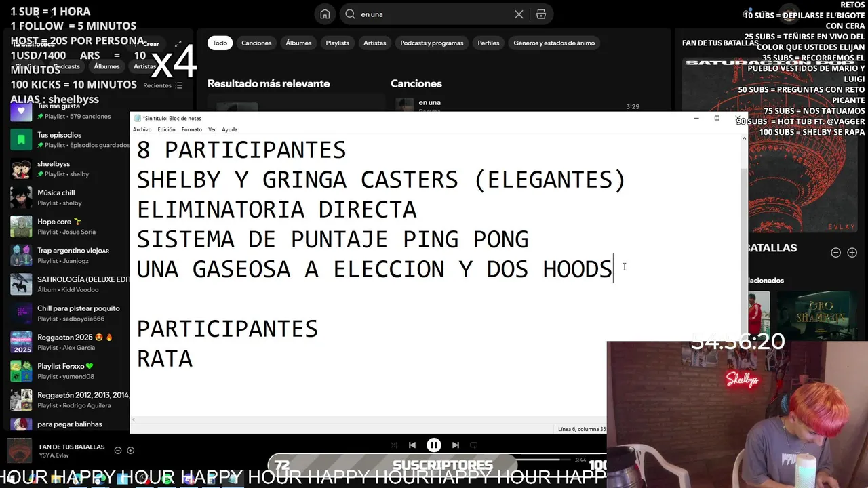Open Formato menu in Bloc de notas
The image size is (868, 488).
coord(192,129)
